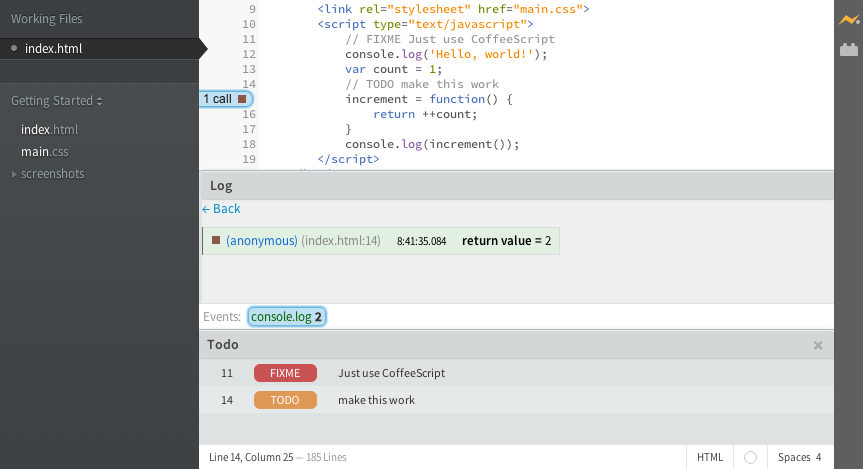The image size is (863, 469).
Task: Toggle the 1 call gutter badge
Action: [226, 99]
